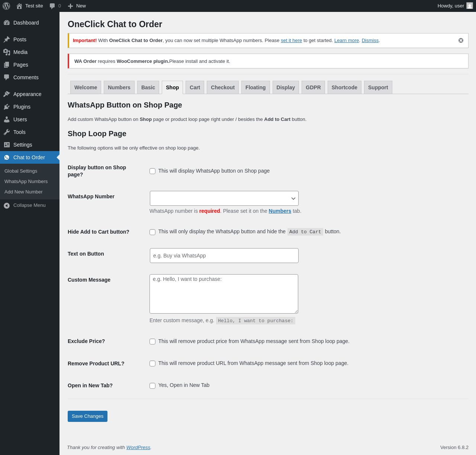Focus the Text on Button input field
This screenshot has height=455, width=476.
click(224, 256)
